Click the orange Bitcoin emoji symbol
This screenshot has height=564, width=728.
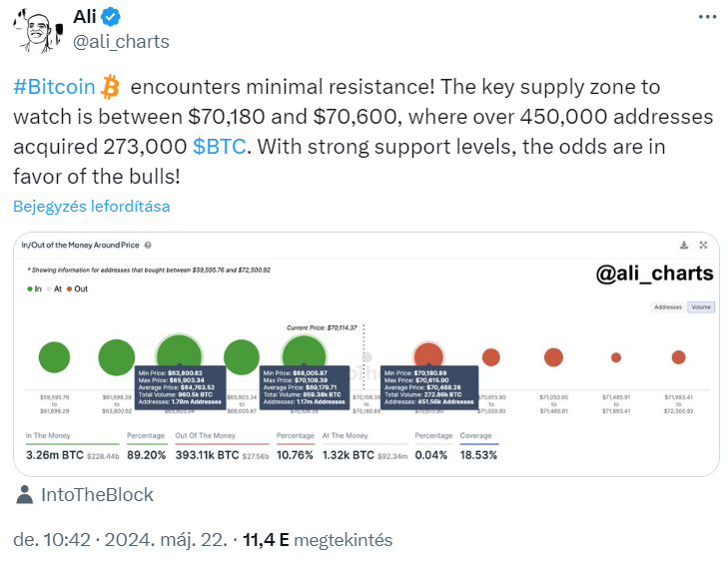[x=111, y=86]
